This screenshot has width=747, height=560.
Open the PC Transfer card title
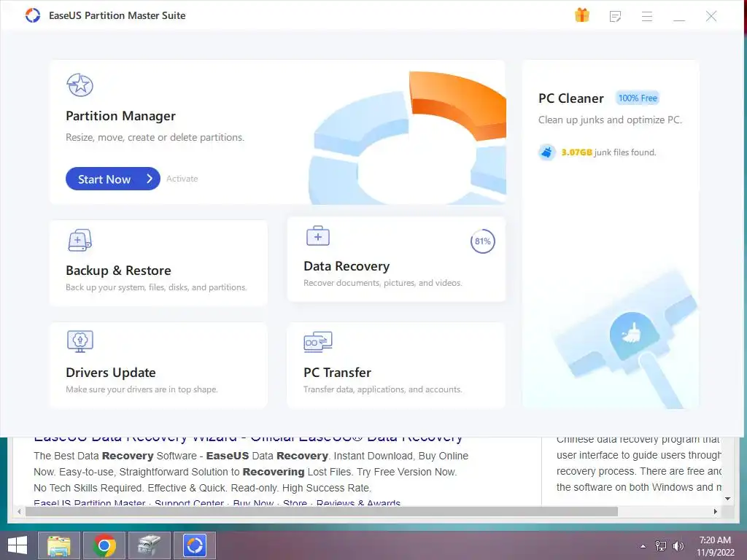(337, 373)
